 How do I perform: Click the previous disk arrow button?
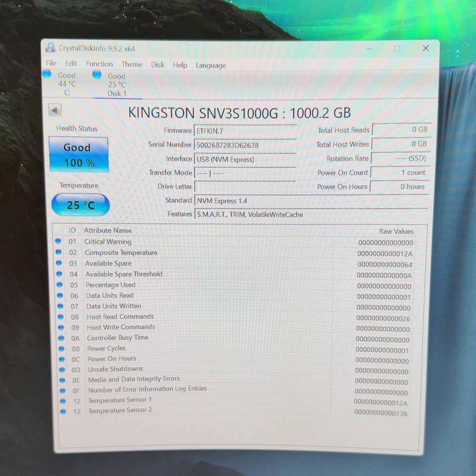pos(55,110)
